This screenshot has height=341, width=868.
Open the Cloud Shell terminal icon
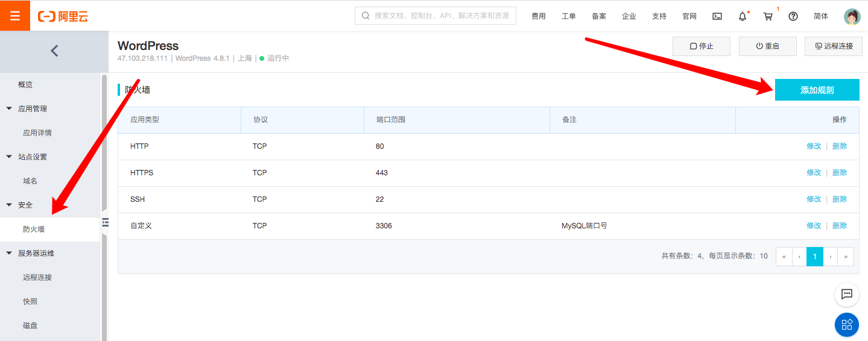(x=717, y=16)
